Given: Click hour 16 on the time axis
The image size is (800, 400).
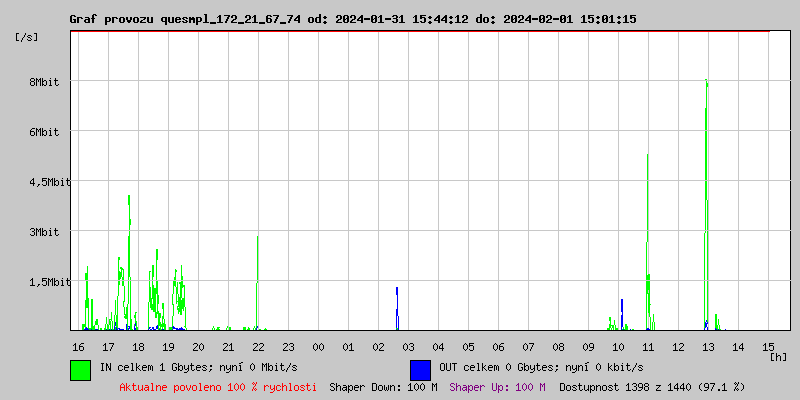Looking at the screenshot, I should (x=78, y=346).
